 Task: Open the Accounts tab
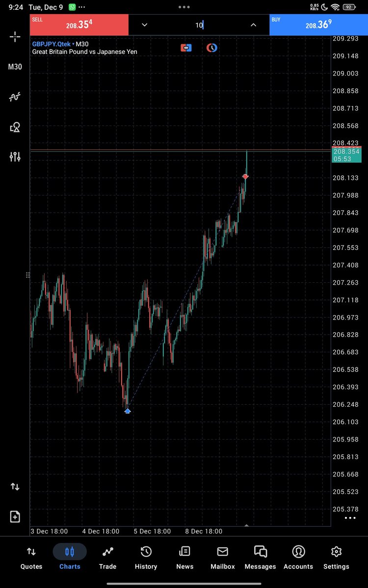298,557
